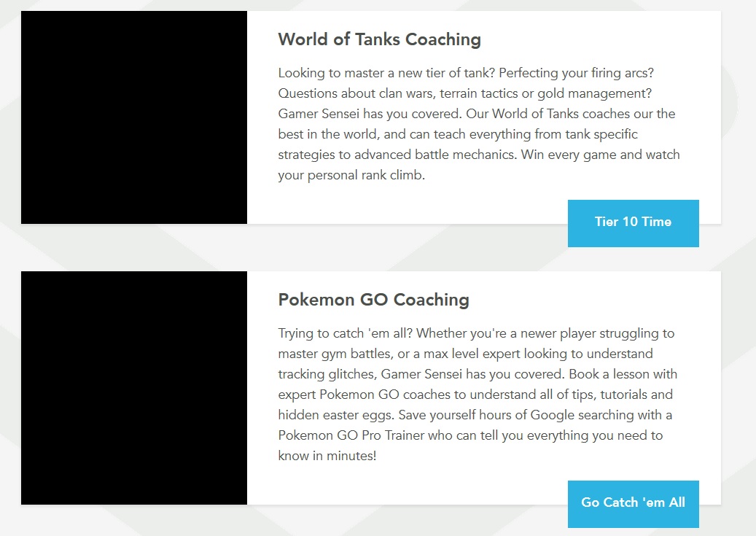The height and width of the screenshot is (536, 756).
Task: Click the "Trying to catch 'em all?" sentence
Action: pyautogui.click(x=345, y=334)
